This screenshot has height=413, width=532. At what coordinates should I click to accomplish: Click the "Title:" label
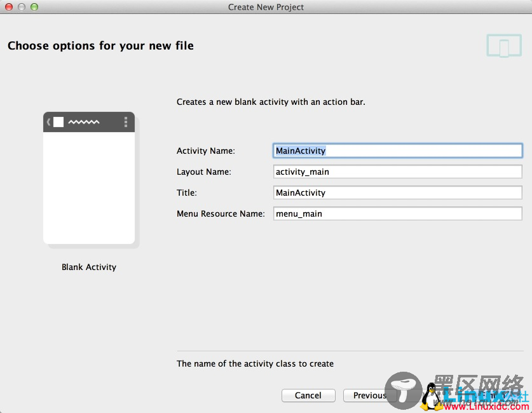187,193
